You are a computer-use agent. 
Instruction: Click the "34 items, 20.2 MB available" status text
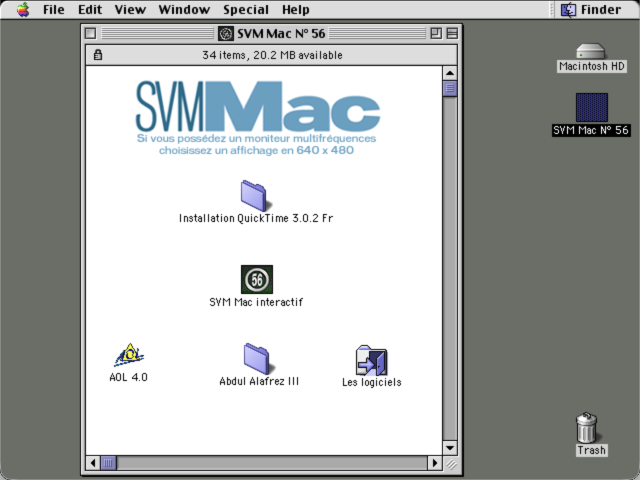[272, 55]
